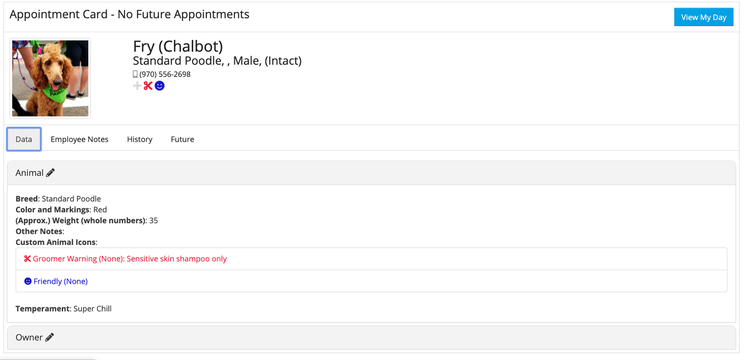
Task: Click scissors icon in Groomer Warning row
Action: [27, 259]
